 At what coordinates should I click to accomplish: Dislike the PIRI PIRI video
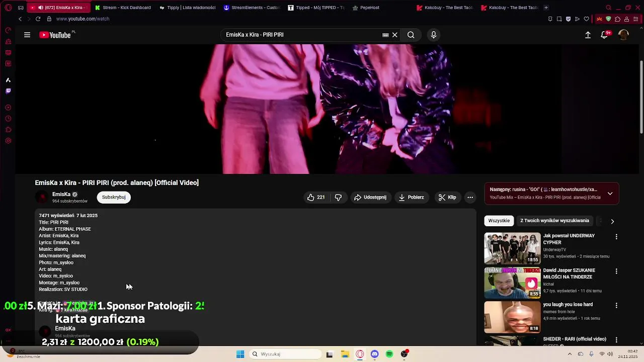(338, 197)
